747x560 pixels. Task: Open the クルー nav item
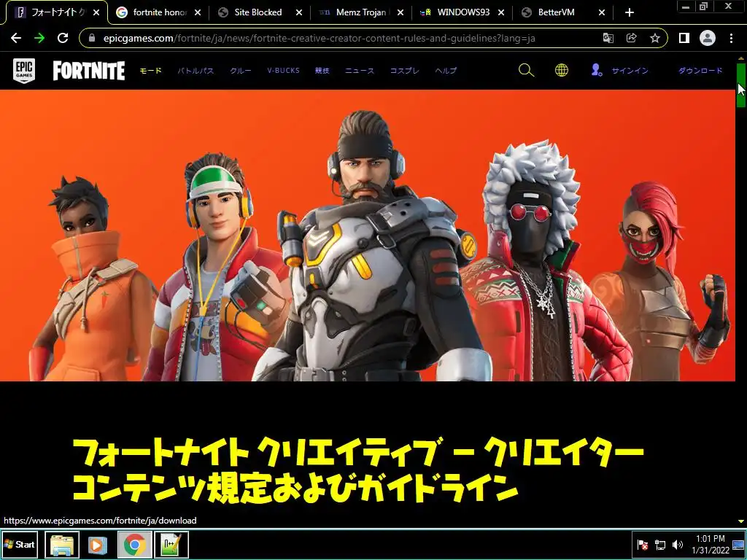point(241,71)
